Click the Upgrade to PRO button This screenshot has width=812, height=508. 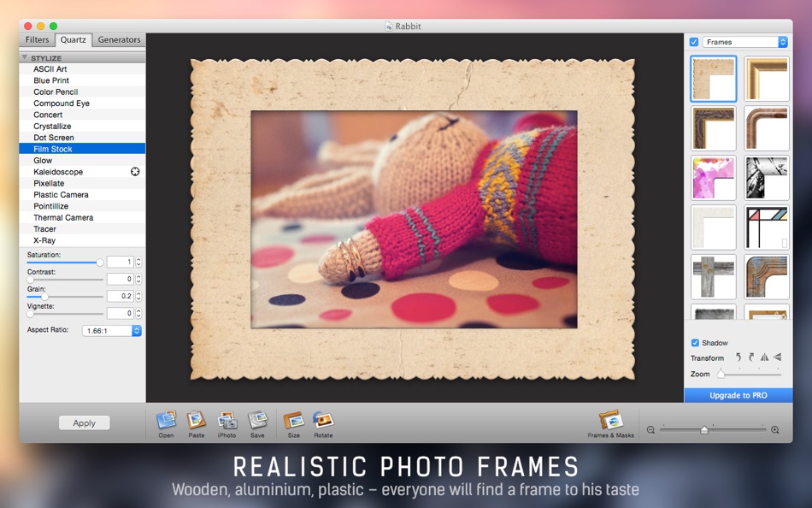click(738, 395)
